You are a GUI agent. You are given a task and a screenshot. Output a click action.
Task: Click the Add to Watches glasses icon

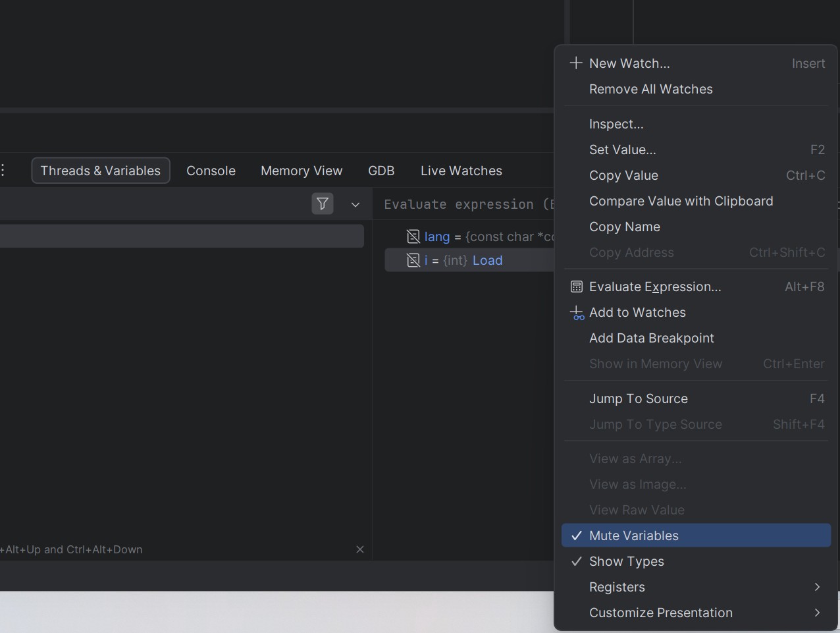coord(577,313)
